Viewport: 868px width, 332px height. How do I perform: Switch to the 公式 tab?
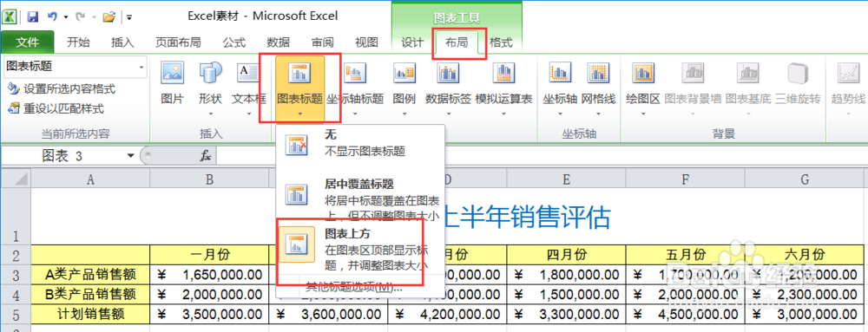[x=234, y=42]
